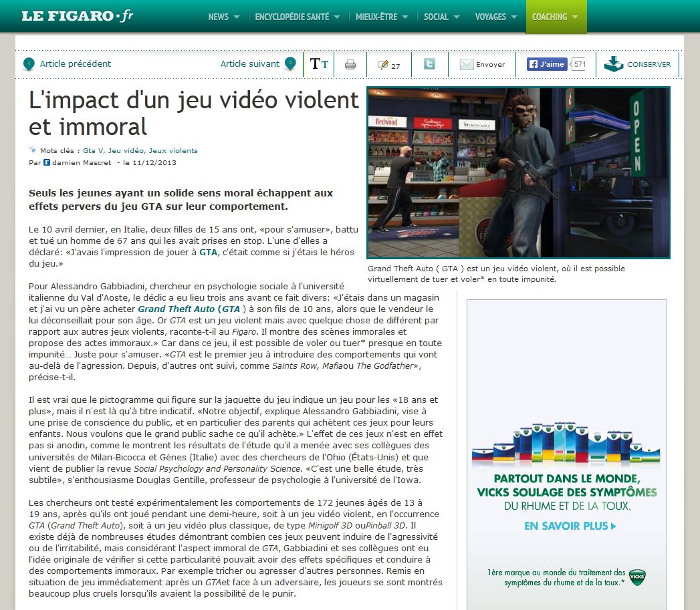Expand the News dropdown menu
Image resolution: width=700 pixels, height=610 pixels.
click(237, 17)
